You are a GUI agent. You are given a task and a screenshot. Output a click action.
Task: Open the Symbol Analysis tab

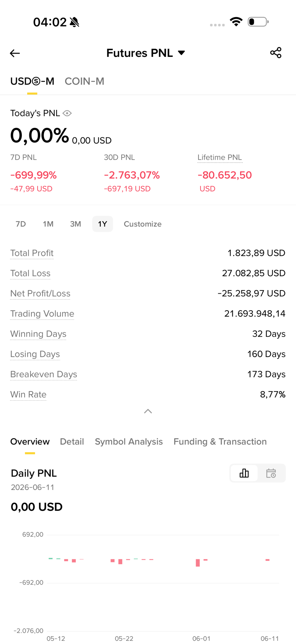129,441
